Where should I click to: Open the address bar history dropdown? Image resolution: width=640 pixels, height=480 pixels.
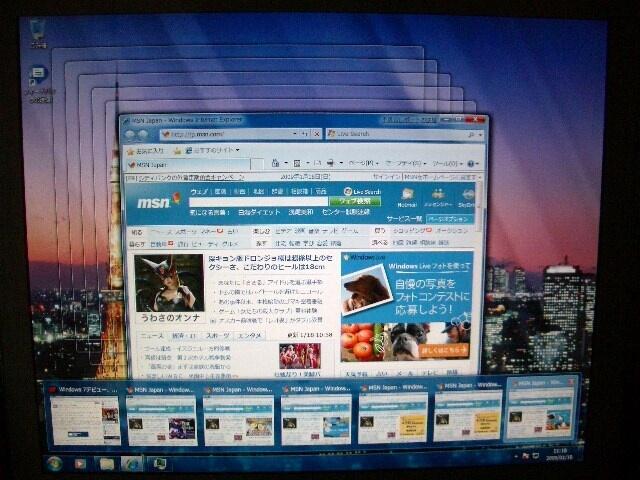coord(295,134)
